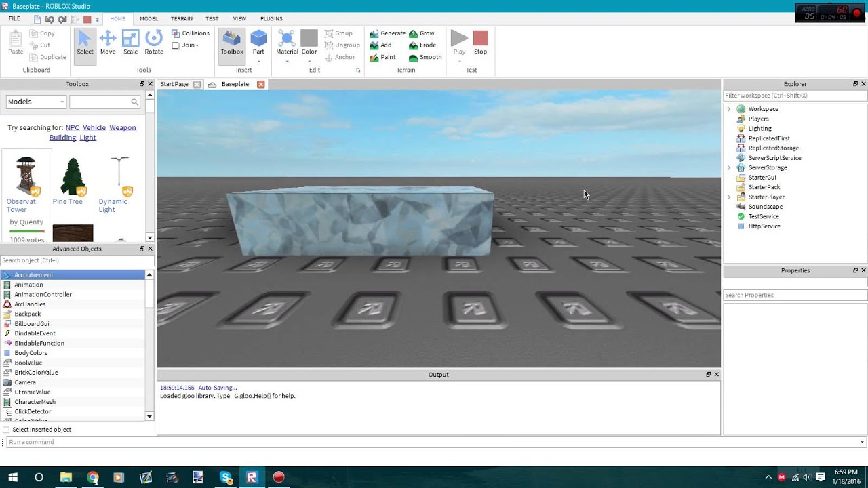Switch to the TEST ribbon tab
This screenshot has height=488, width=868.
[212, 19]
